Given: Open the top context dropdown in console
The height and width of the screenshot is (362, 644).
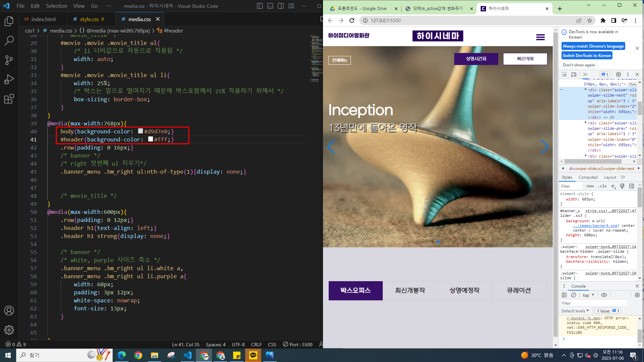Looking at the screenshot, I should (x=588, y=295).
